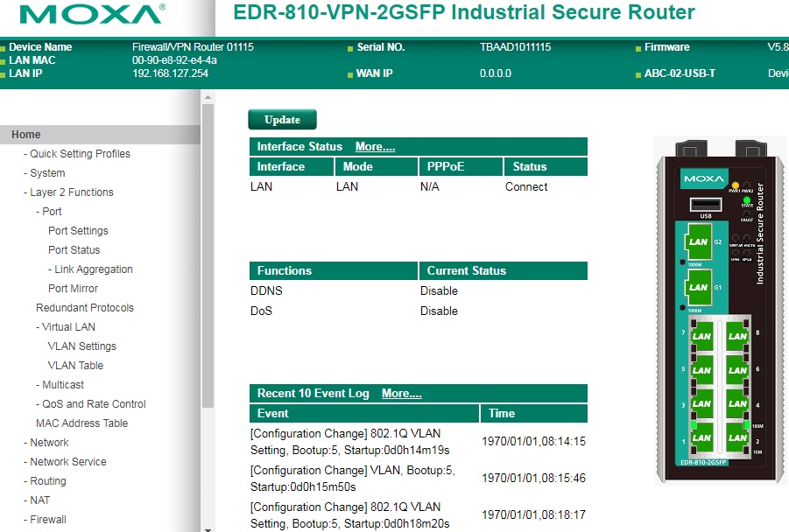Viewport: 789px width, 532px height.
Task: Expand the Multicast submenu
Action: [x=63, y=385]
